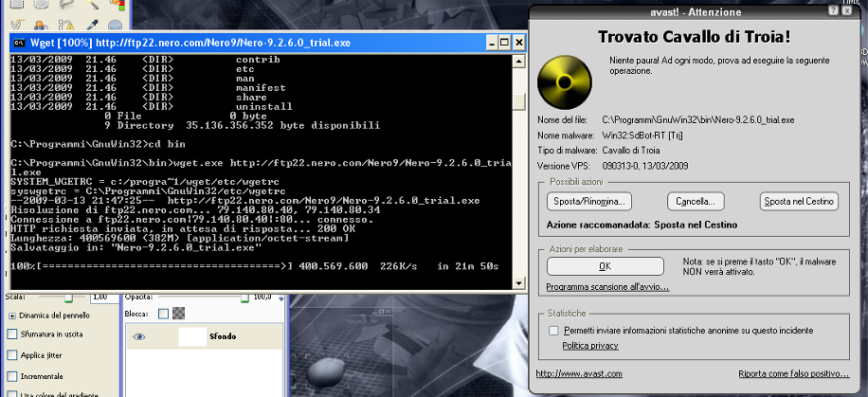Select GIMP Ellipse Select tool
Image resolution: width=868 pixels, height=397 pixels.
click(41, 5)
